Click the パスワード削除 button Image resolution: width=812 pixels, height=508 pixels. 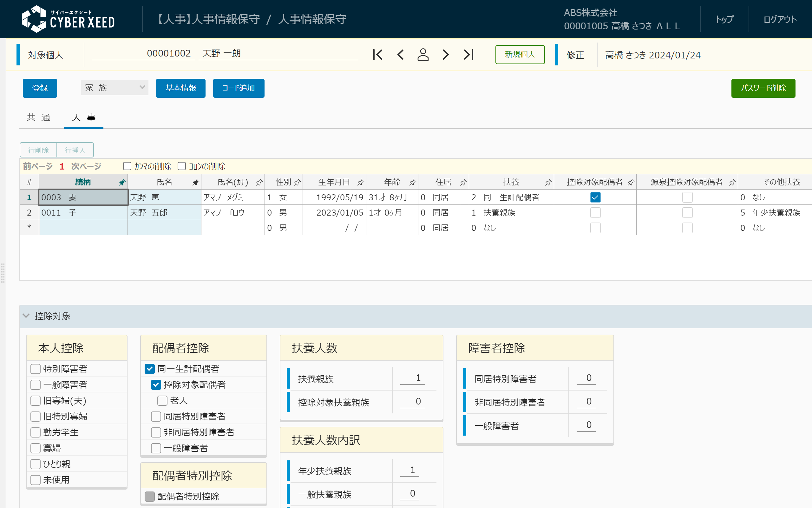[x=763, y=88]
